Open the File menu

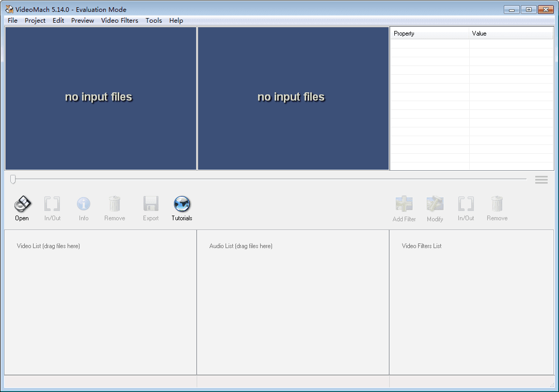click(12, 21)
